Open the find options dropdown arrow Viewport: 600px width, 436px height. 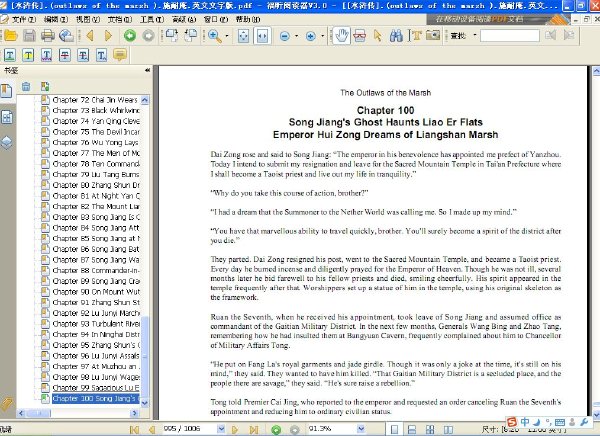point(475,35)
